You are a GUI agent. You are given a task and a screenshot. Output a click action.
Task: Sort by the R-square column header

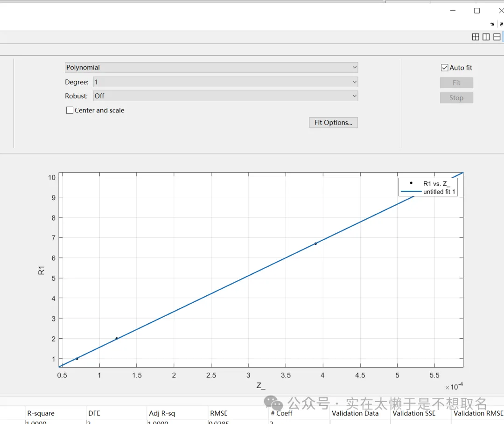[x=41, y=413]
